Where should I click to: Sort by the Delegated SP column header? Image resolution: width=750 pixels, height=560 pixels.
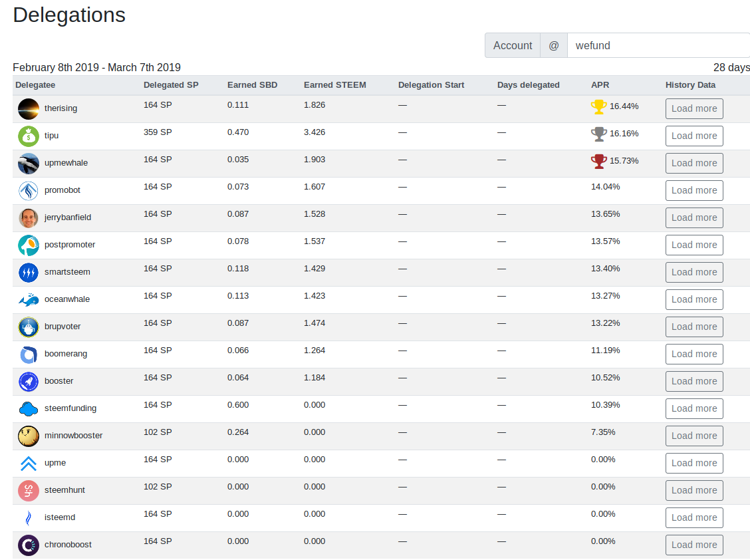pos(171,85)
